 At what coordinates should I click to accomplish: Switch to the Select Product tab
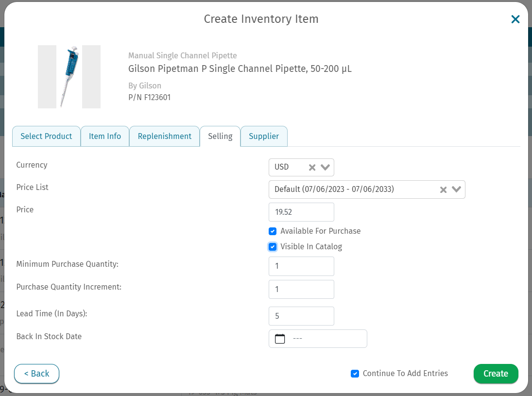click(x=46, y=137)
